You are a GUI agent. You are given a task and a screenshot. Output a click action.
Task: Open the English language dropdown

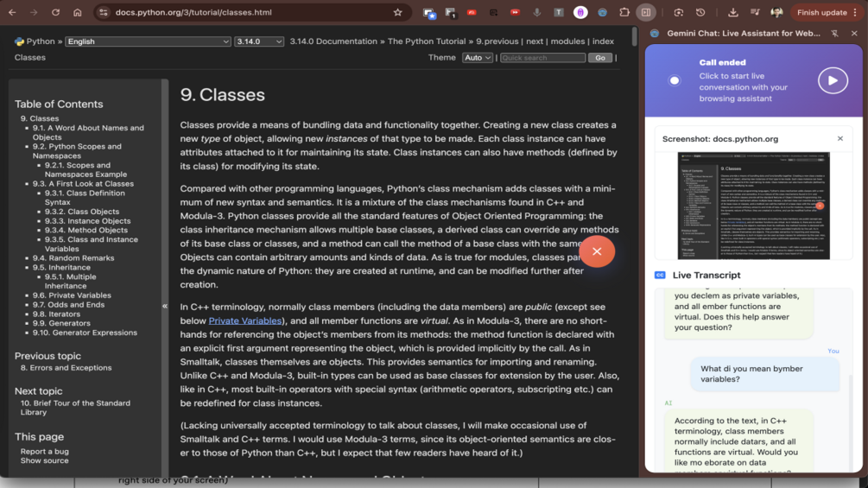(148, 41)
